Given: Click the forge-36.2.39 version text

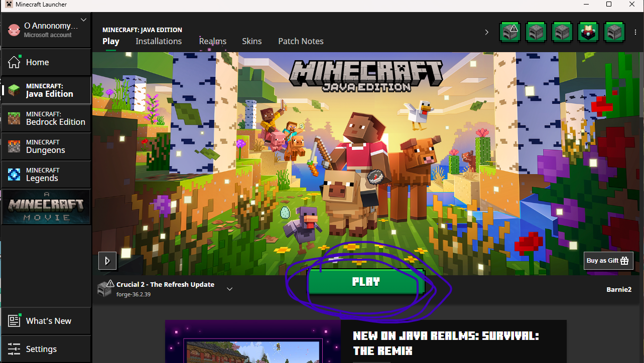Looking at the screenshot, I should click(x=134, y=294).
